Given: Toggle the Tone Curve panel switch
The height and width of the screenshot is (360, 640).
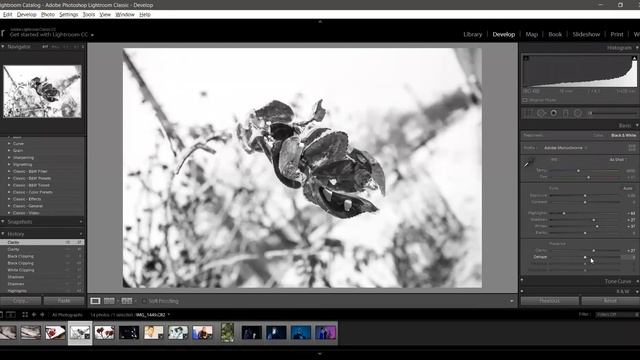Looking at the screenshot, I should click(522, 280).
